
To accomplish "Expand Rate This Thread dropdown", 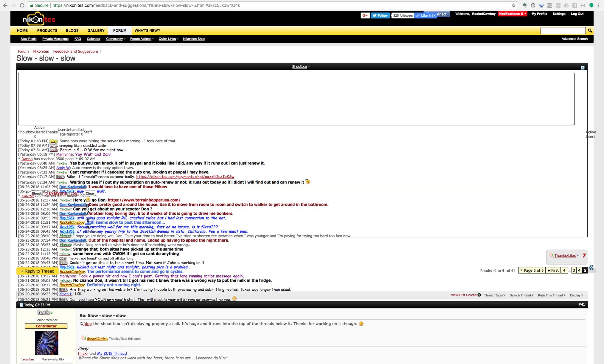I will pos(552,295).
